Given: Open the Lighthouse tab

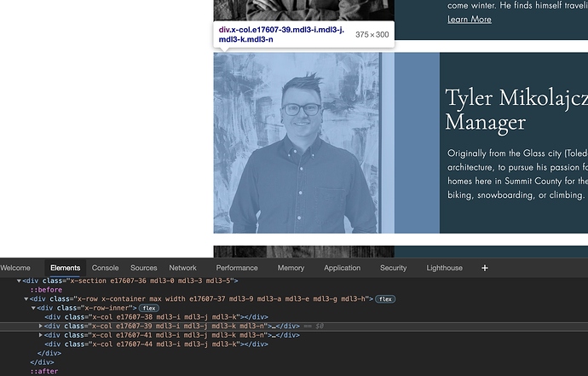Looking at the screenshot, I should 444,268.
